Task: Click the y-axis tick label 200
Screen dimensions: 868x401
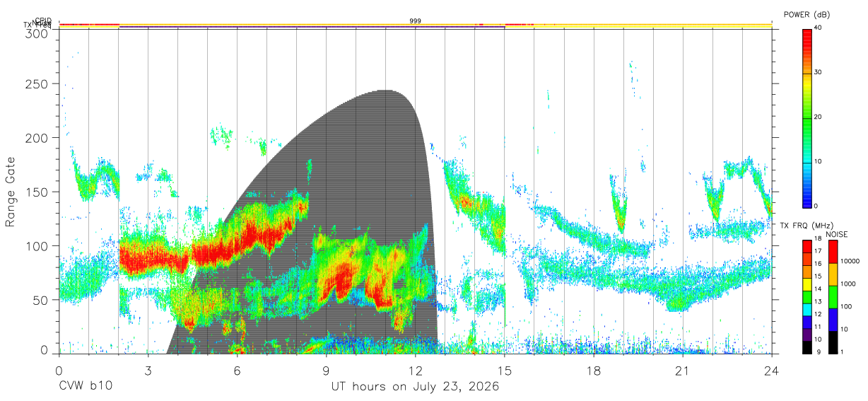Action: (x=38, y=138)
